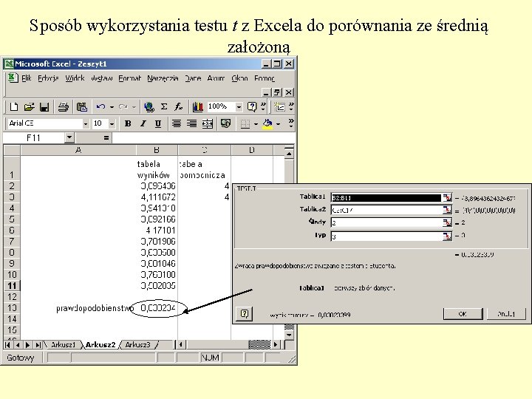Image resolution: width=532 pixels, height=399 pixels.
Task: Collapse dialog via Tablica1 range selector icon
Action: click(x=448, y=197)
